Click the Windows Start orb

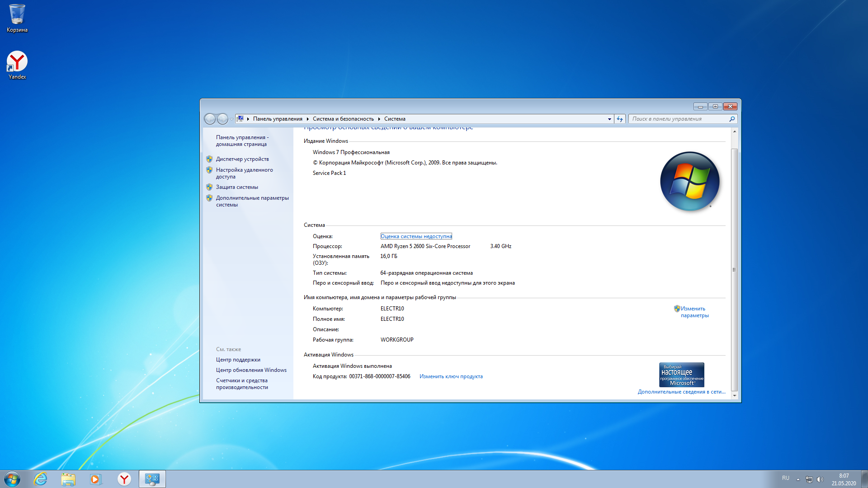pos(12,479)
